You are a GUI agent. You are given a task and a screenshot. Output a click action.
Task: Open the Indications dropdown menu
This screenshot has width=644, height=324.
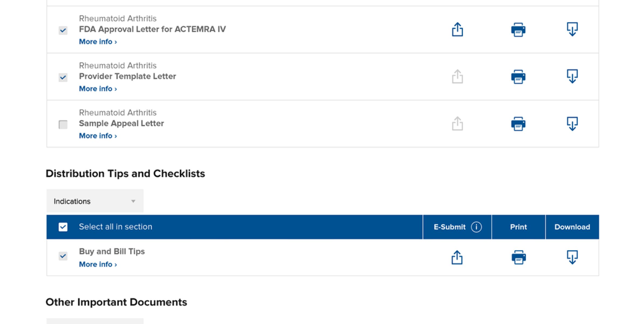(94, 201)
